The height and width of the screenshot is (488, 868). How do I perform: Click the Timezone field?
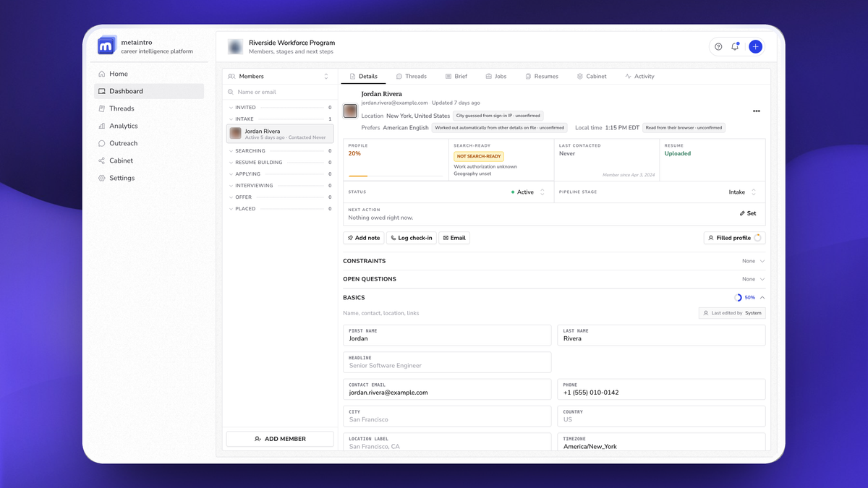(661, 442)
